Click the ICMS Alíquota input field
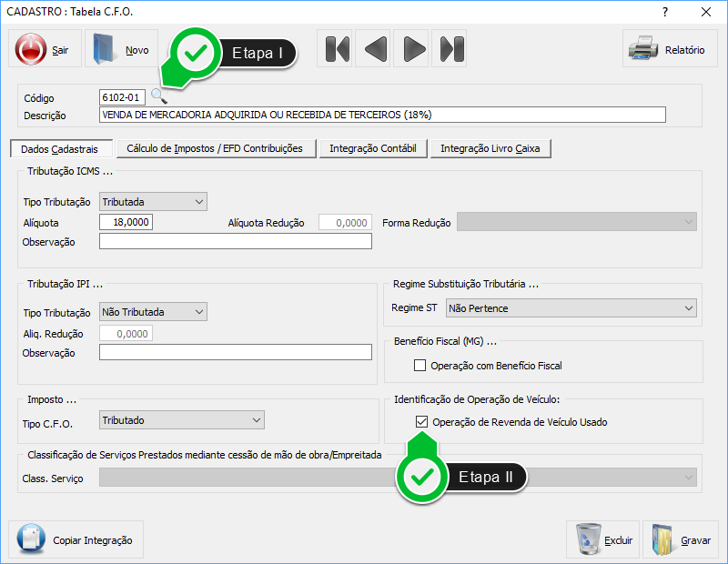Screen dimensions: 728x564 tap(126, 223)
